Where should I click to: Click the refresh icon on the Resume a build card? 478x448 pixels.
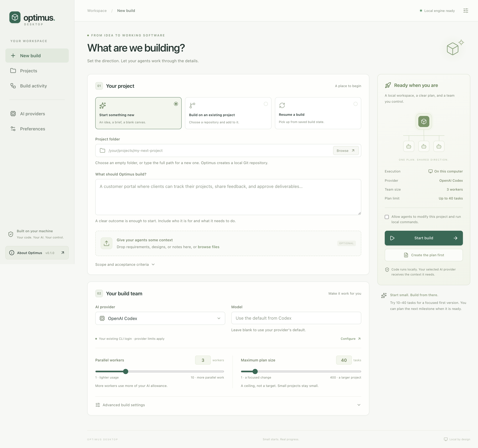[282, 105]
